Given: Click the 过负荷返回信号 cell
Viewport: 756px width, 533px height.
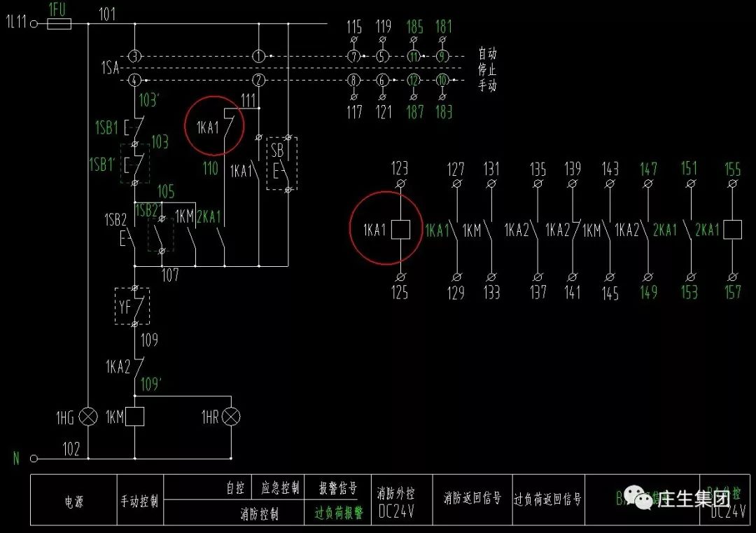Looking at the screenshot, I should pyautogui.click(x=547, y=499).
